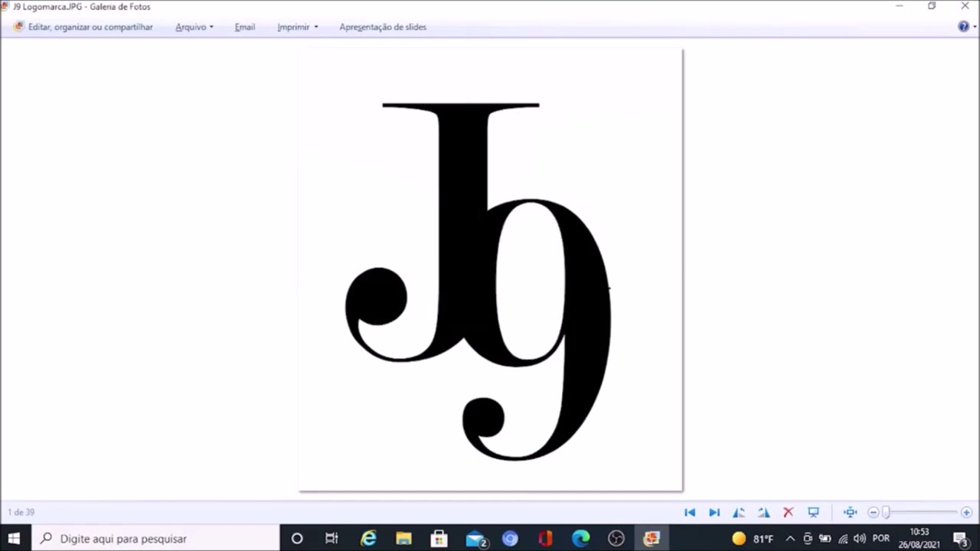This screenshot has height=551, width=980.
Task: Open the Chromium browser taskbar icon
Action: (510, 539)
